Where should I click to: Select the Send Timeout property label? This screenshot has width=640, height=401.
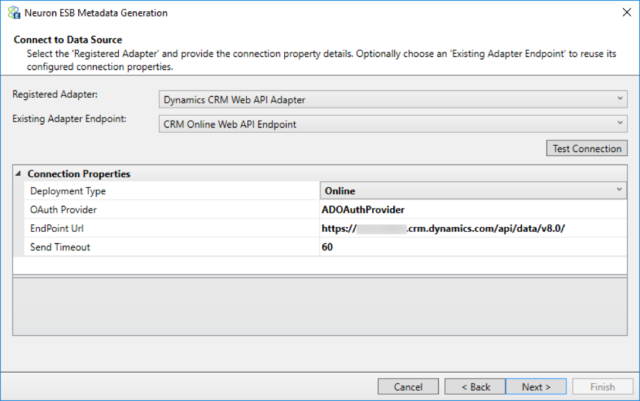(60, 247)
